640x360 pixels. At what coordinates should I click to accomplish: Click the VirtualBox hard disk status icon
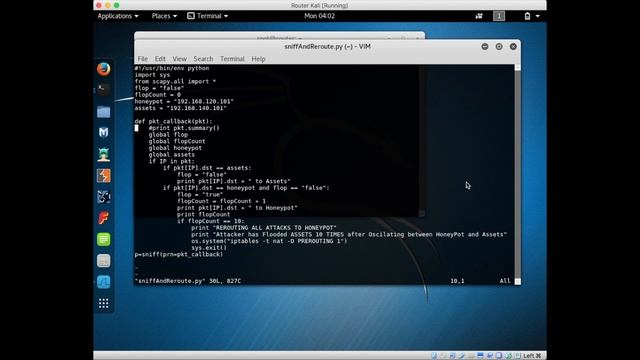pyautogui.click(x=433, y=356)
